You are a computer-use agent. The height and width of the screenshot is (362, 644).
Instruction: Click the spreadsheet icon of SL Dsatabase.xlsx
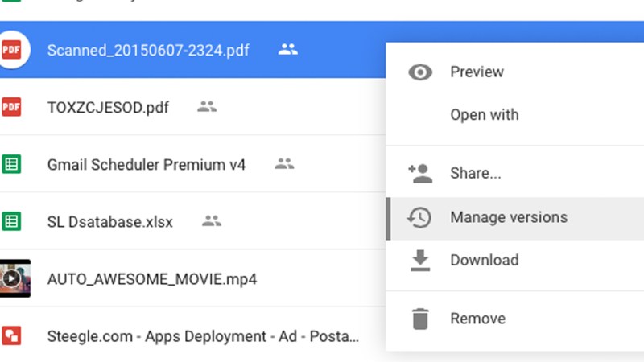pyautogui.click(x=11, y=220)
